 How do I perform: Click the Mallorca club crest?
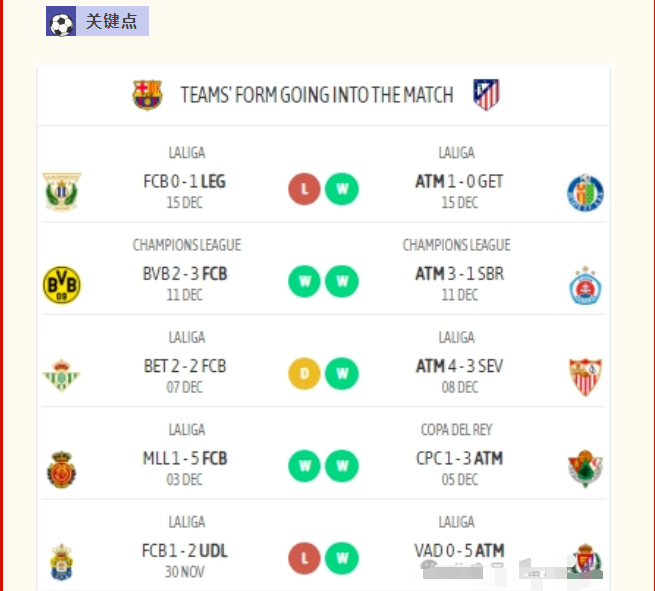click(x=62, y=468)
